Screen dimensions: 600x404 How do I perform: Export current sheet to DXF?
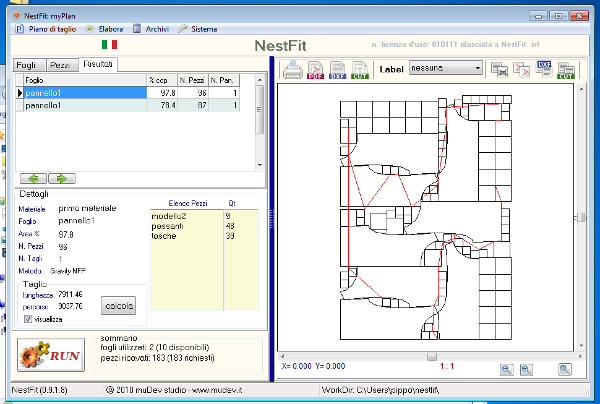click(x=338, y=70)
